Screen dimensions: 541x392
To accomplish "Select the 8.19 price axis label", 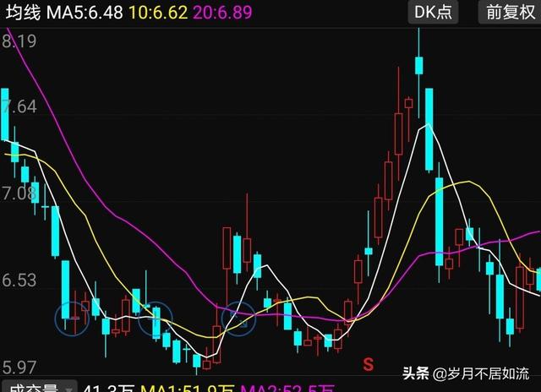I will 19,41.
